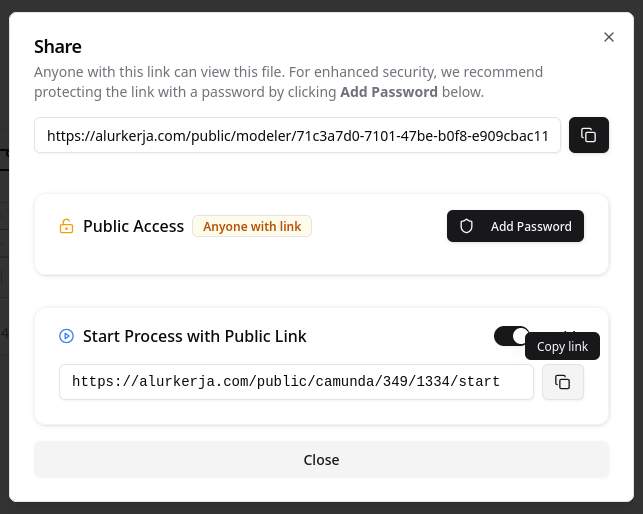Toggle the Start Process with Public Link switch
Screen dimensions: 643x514
click(x=511, y=336)
